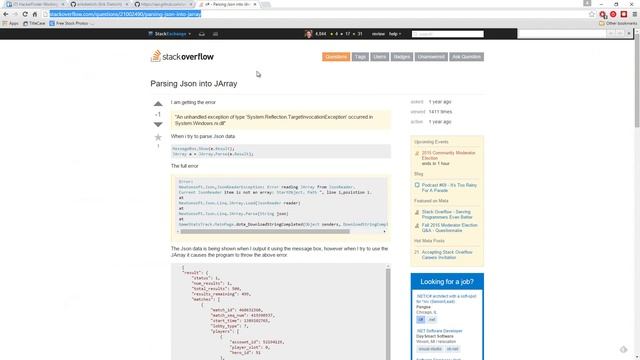Click the red square extension icon

[624, 14]
